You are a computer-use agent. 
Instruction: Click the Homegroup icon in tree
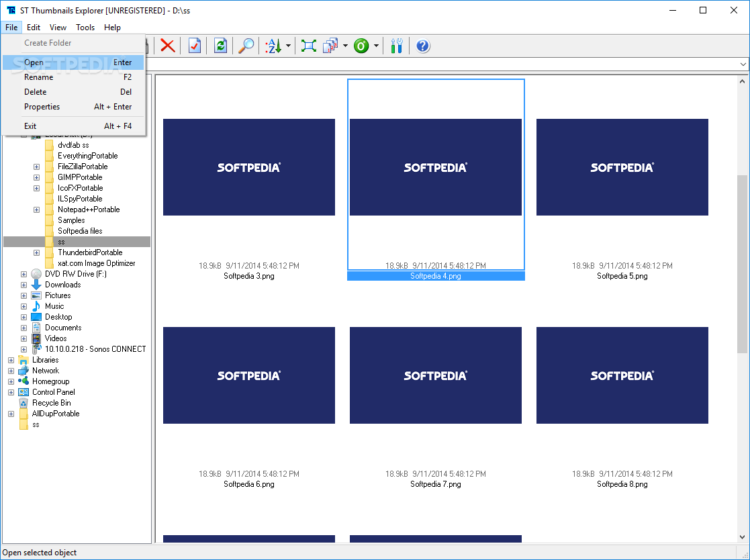[24, 381]
